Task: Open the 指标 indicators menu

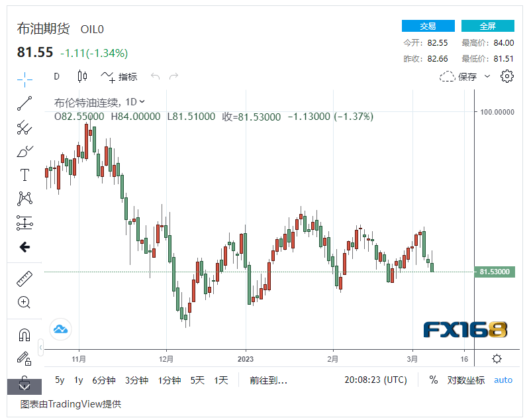Action: 119,76
